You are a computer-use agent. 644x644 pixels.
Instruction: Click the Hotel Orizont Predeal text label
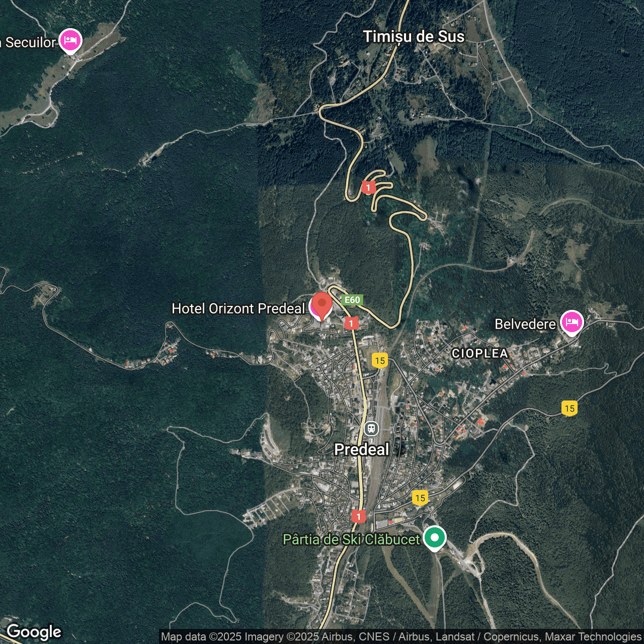[x=238, y=308]
